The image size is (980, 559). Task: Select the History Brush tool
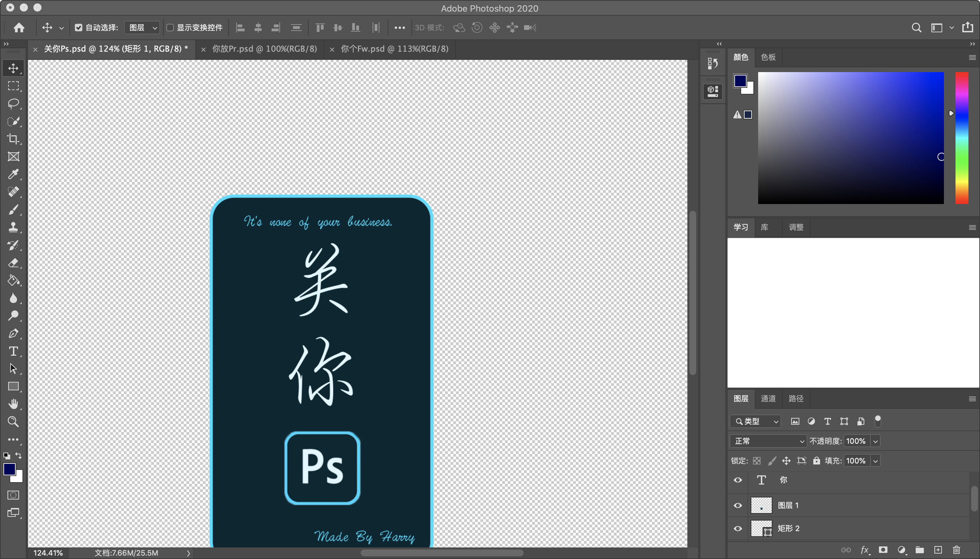(14, 245)
